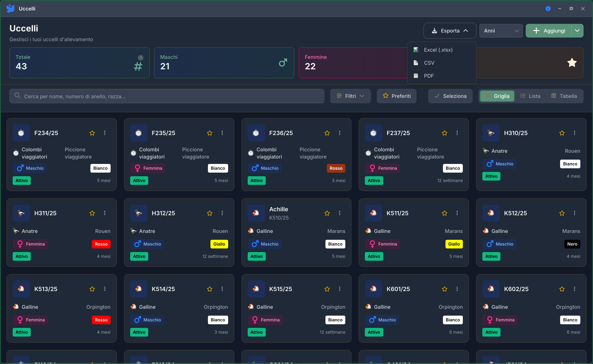Click the magnifier icon in search field
Image resolution: width=593 pixels, height=364 pixels.
[17, 96]
